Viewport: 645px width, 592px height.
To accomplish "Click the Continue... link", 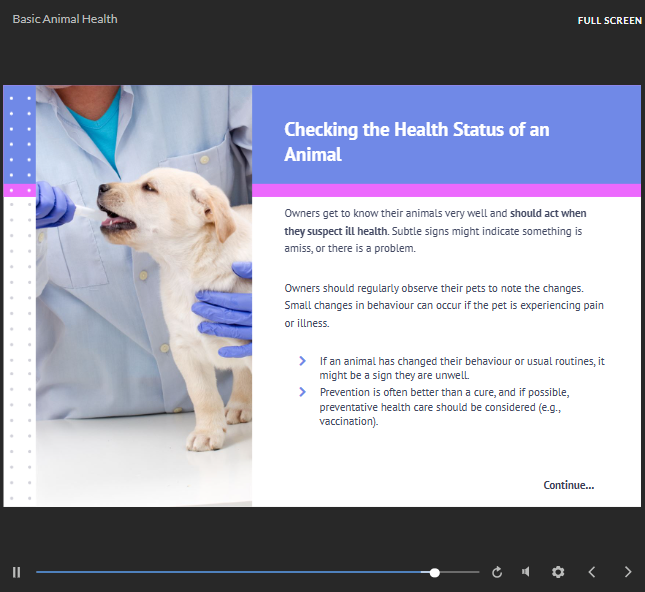I will pyautogui.click(x=568, y=485).
